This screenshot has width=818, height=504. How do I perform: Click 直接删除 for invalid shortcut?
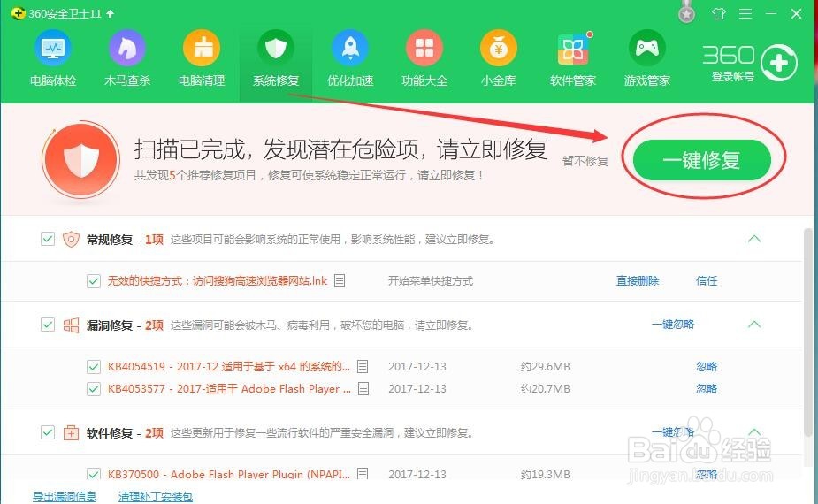[638, 280]
